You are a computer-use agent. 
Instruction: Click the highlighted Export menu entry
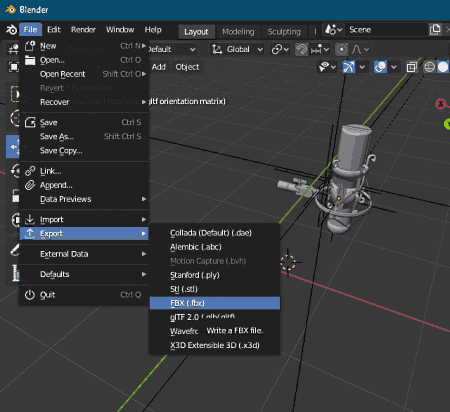(84, 233)
